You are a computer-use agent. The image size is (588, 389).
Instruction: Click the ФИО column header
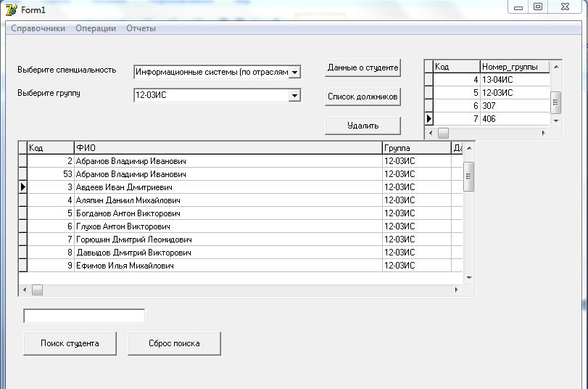(x=228, y=148)
